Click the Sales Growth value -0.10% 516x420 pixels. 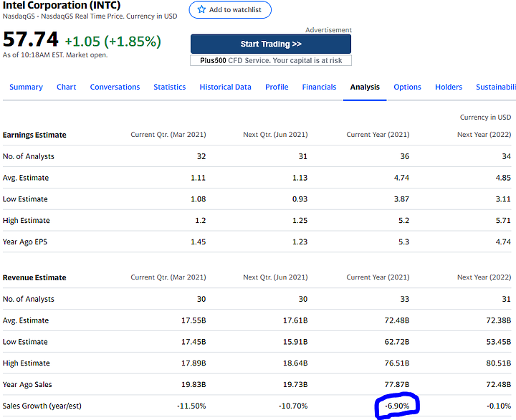[x=499, y=406]
